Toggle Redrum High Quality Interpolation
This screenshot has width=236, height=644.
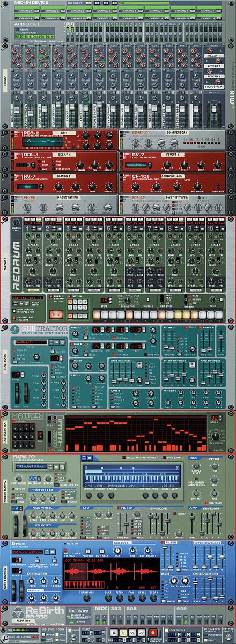tap(14, 310)
